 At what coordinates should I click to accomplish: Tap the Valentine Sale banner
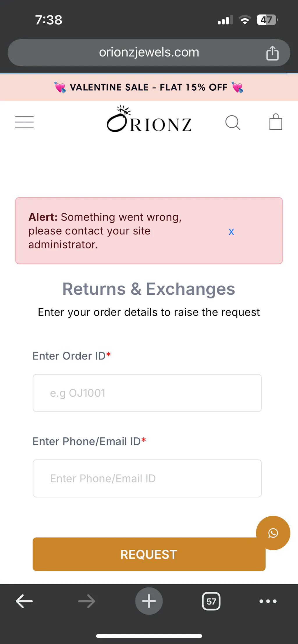tap(149, 87)
